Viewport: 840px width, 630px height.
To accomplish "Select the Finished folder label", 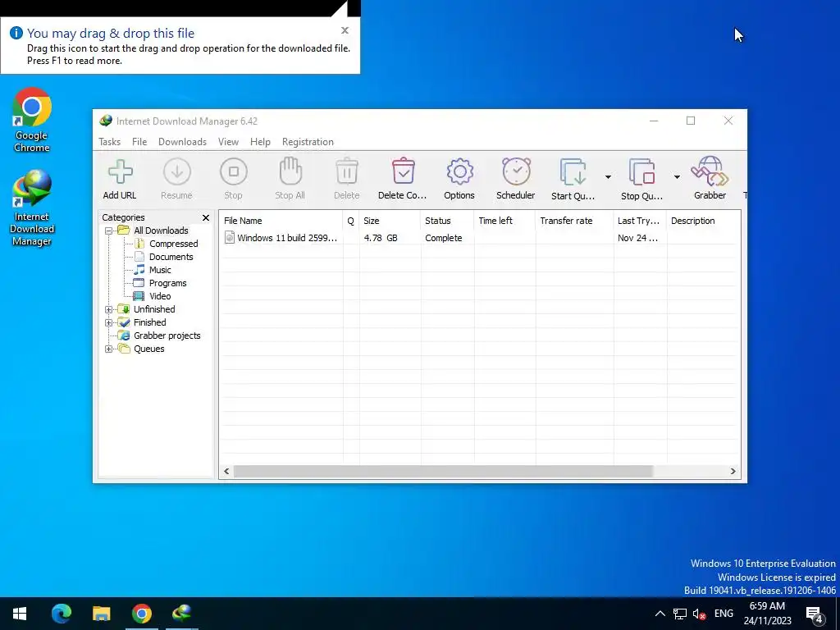I will (x=150, y=322).
